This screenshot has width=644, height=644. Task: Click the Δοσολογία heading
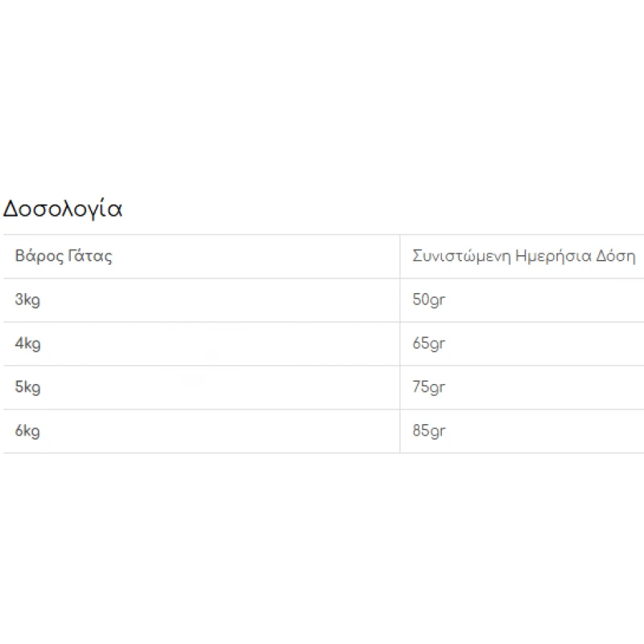(63, 208)
